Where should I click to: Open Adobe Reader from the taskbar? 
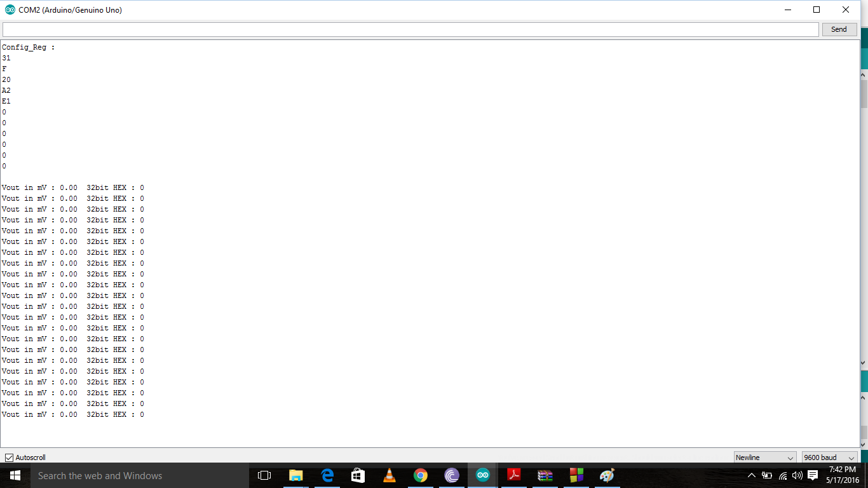point(514,475)
